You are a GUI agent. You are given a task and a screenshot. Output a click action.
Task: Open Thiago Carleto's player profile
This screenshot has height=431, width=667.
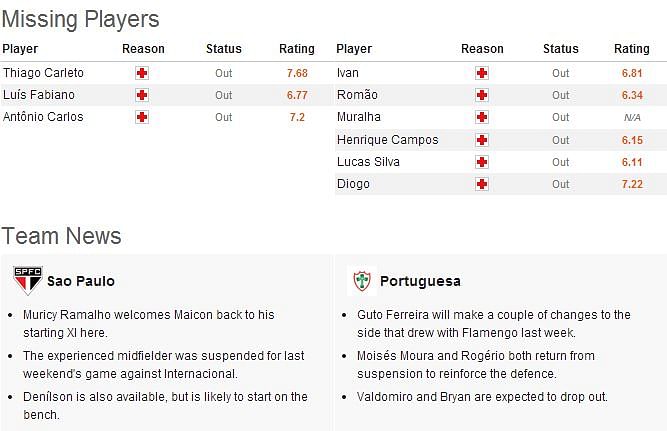pyautogui.click(x=43, y=73)
